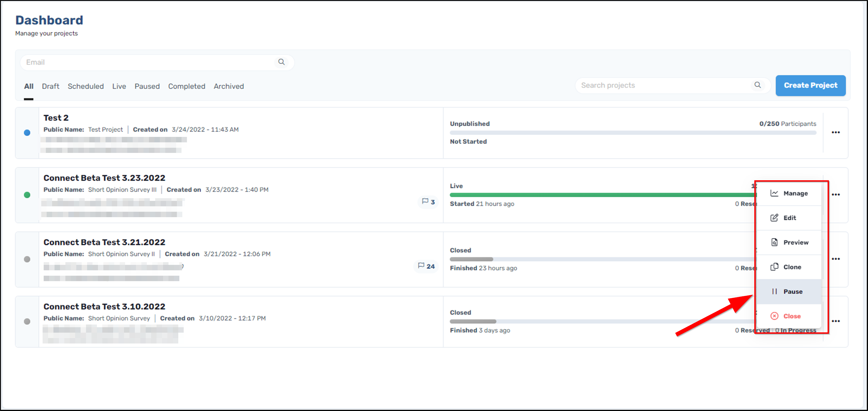Viewport: 868px width, 411px height.
Task: Click 'Manage your projects' subtitle
Action: click(46, 33)
